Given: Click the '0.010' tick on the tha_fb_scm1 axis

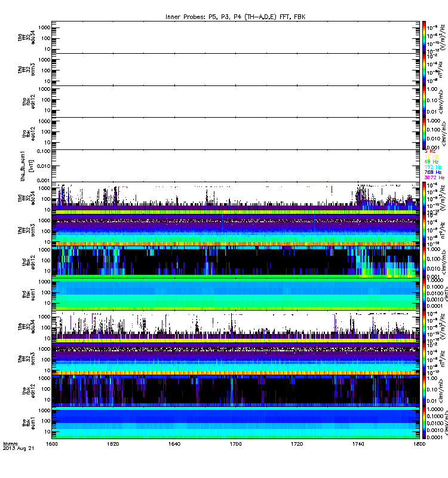Looking at the screenshot, I should [x=44, y=166].
